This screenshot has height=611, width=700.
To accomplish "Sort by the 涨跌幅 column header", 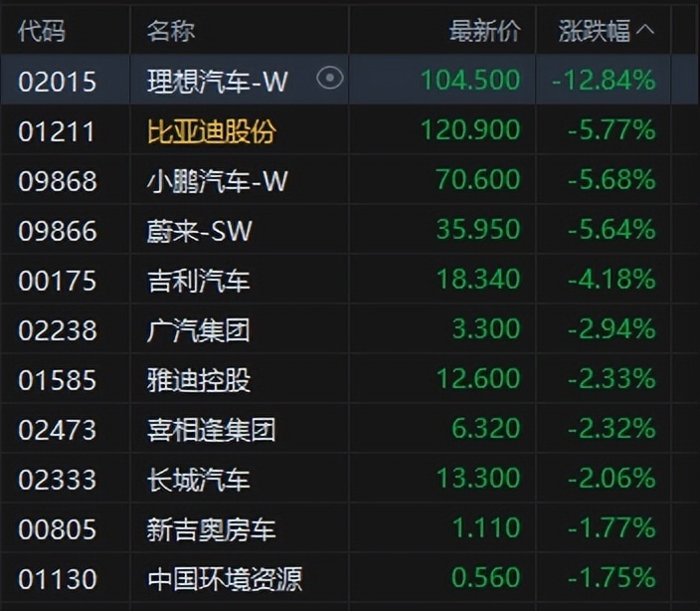I will point(607,31).
